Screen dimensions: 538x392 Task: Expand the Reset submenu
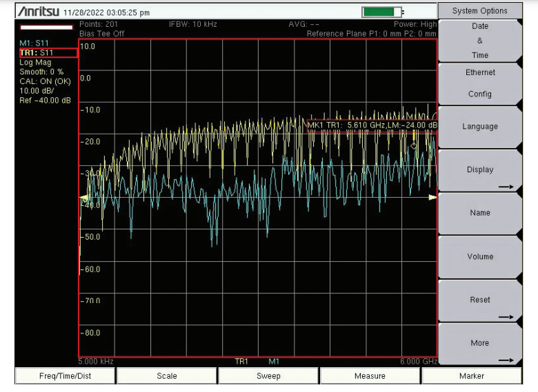(480, 300)
